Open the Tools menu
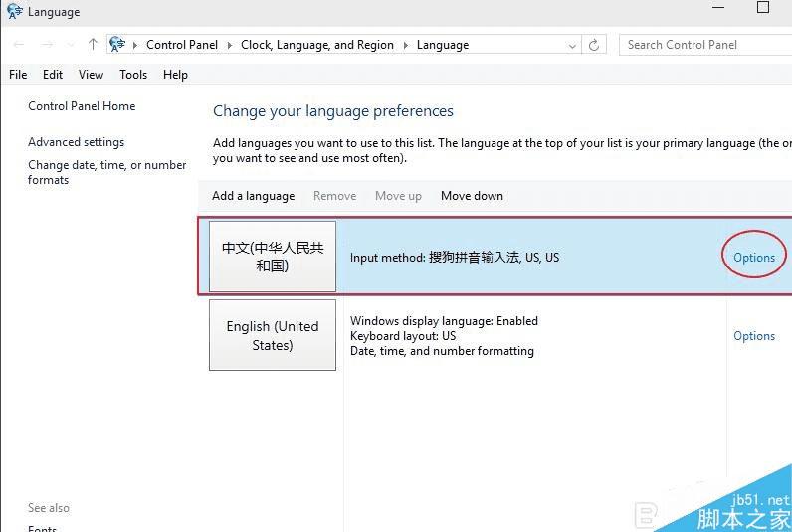Screen dimensions: 792x532 click(133, 75)
